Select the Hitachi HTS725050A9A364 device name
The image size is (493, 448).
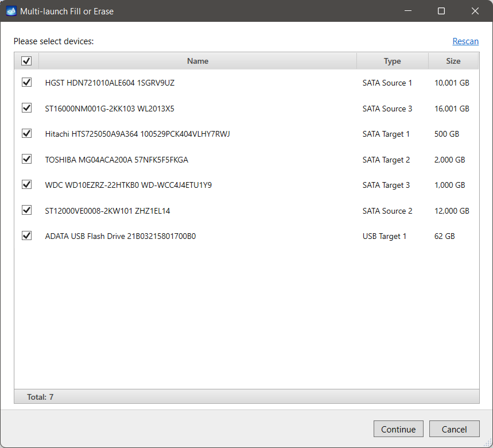[137, 134]
